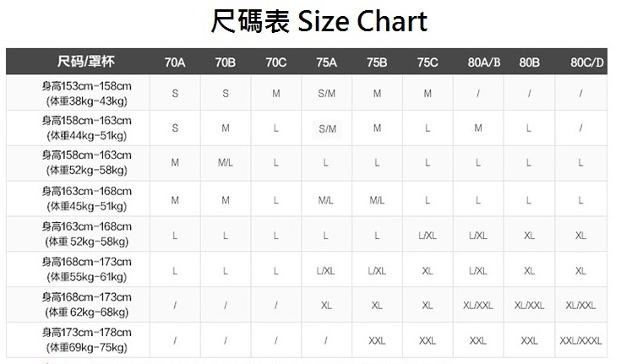Select the M/L cell under 70B

226,164
